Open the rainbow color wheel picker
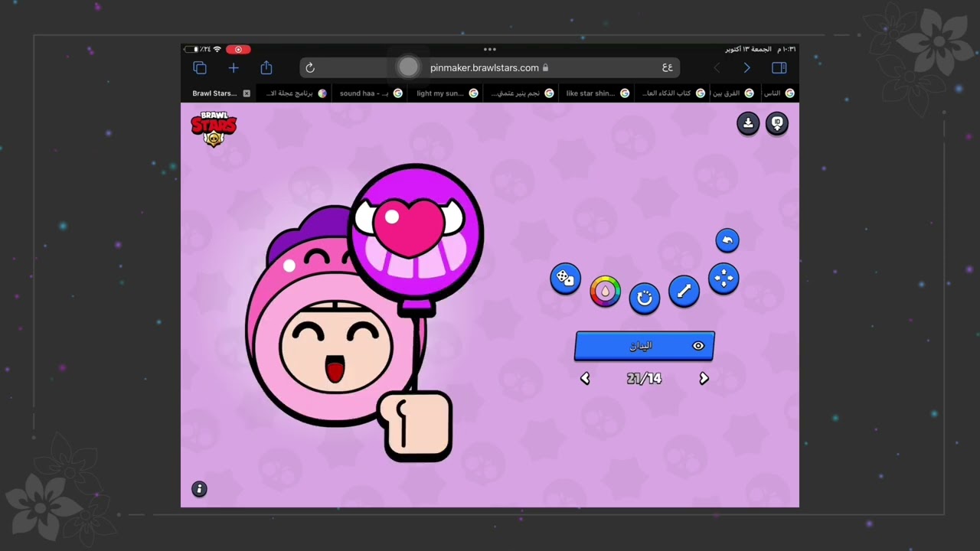980x551 pixels. [605, 291]
